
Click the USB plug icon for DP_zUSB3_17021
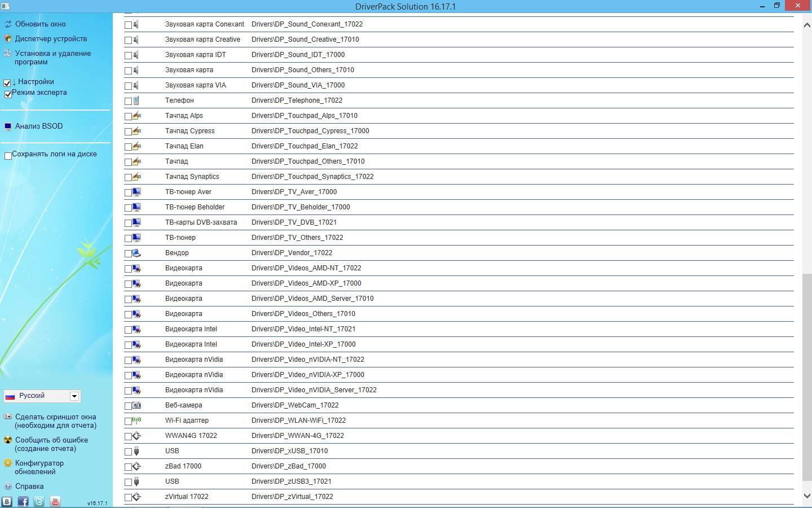click(x=136, y=481)
